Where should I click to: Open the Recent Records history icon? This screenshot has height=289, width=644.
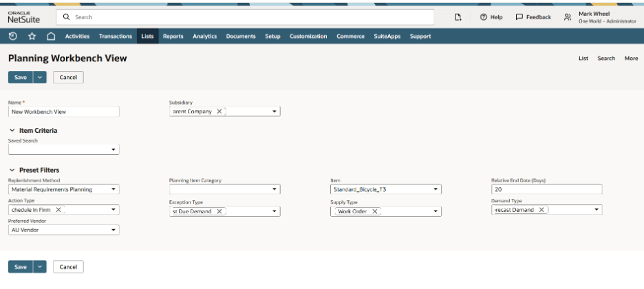(x=13, y=36)
